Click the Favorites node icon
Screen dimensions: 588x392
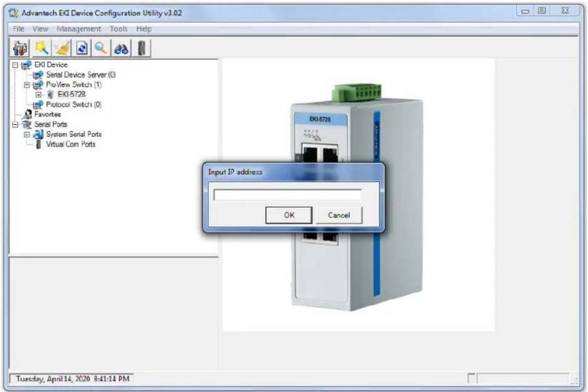coord(27,114)
